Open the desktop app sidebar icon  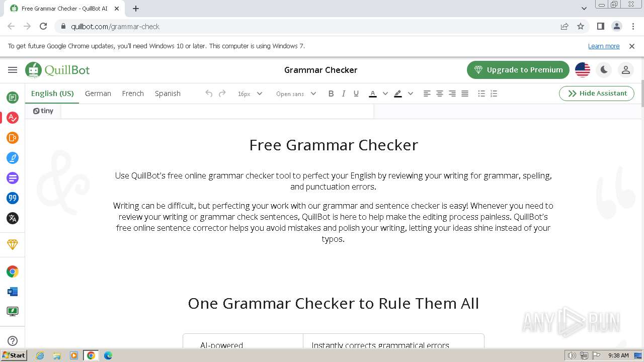point(13,312)
